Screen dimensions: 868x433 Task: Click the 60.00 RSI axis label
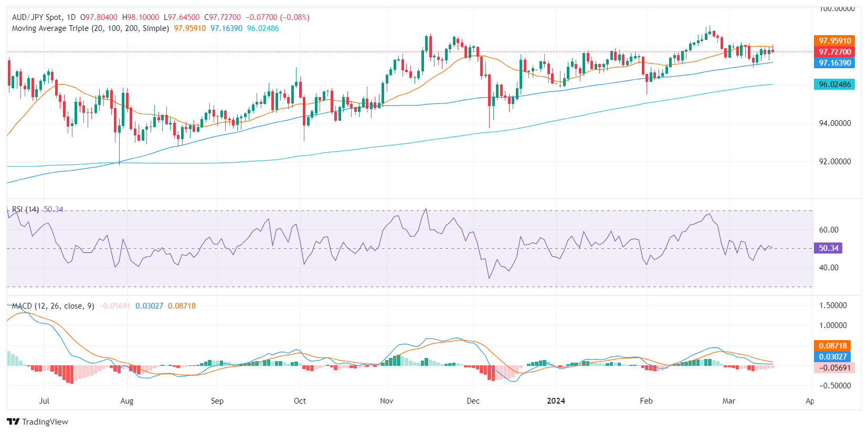[829, 230]
